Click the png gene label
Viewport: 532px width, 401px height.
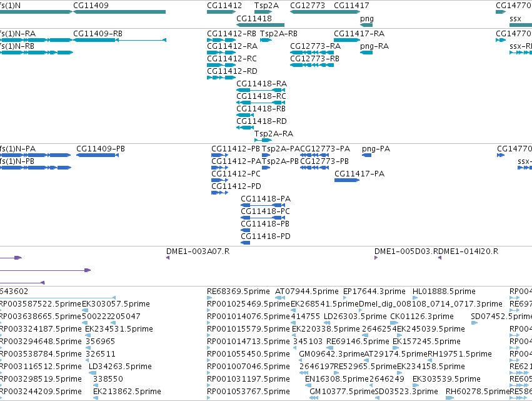point(367,19)
